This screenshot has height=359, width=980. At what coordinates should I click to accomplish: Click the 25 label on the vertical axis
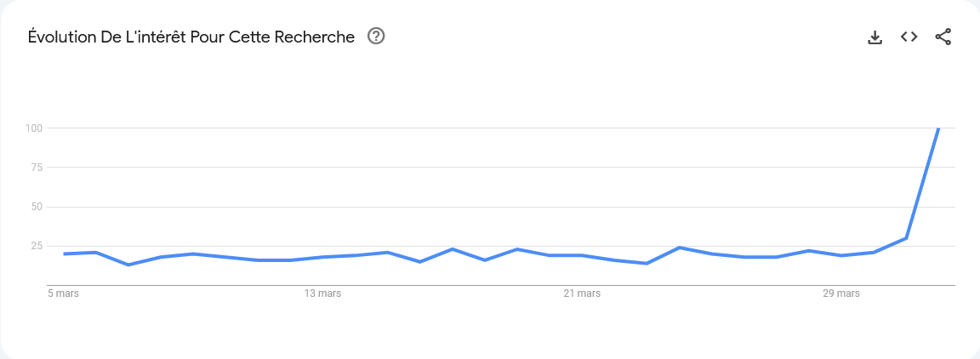36,246
